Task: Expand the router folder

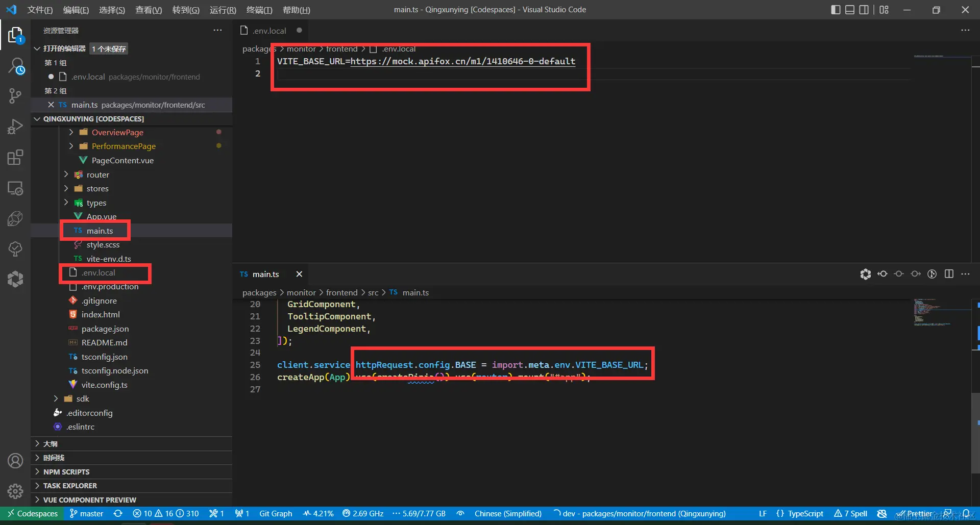Action: click(66, 174)
